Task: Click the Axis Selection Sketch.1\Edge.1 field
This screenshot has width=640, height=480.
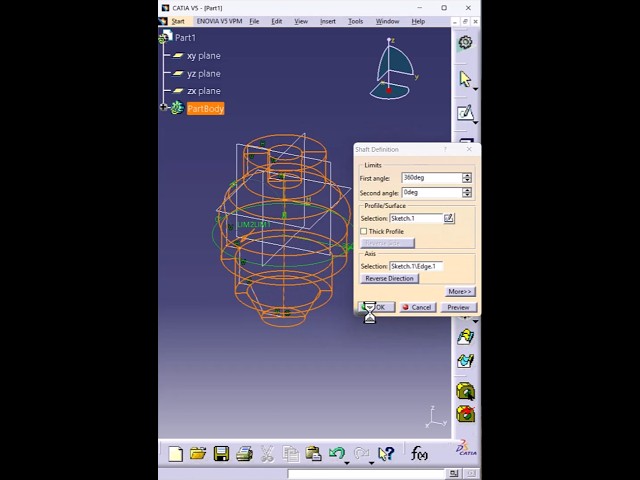Action: [x=416, y=266]
